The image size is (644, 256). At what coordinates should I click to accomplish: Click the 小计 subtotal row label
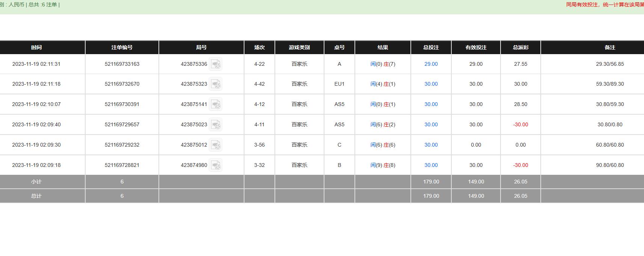36,182
